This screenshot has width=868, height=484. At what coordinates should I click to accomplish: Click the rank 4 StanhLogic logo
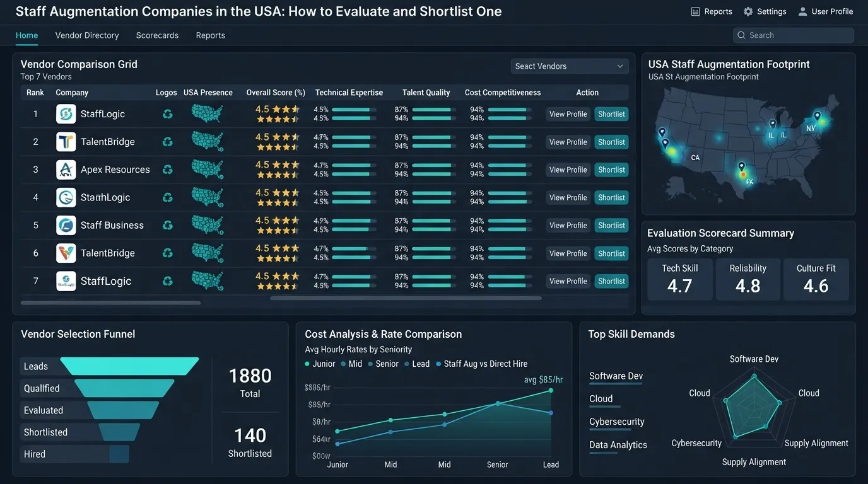tap(66, 197)
